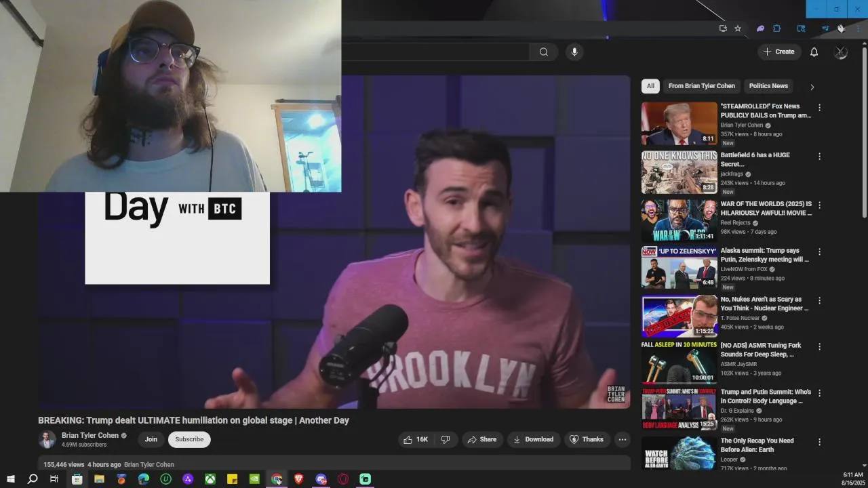The image size is (868, 488).
Task: Open Battlefield 6 HUGE Secret thumbnail
Action: coord(679,172)
